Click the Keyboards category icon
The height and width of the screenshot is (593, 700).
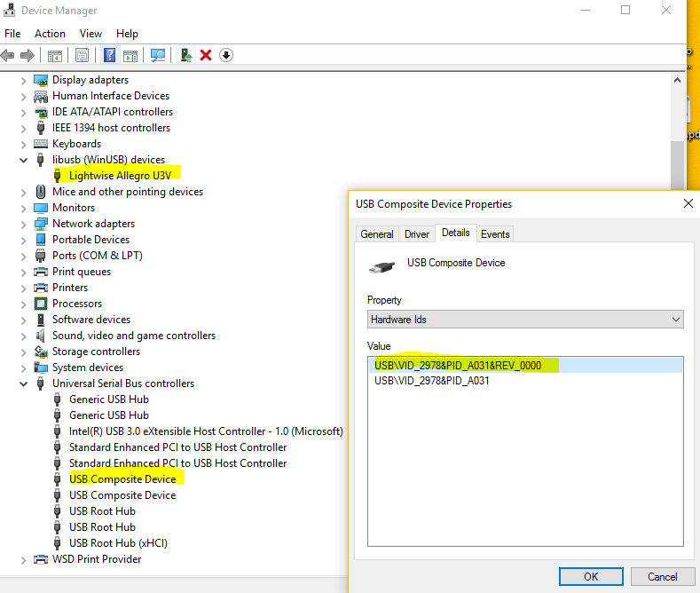(x=41, y=144)
